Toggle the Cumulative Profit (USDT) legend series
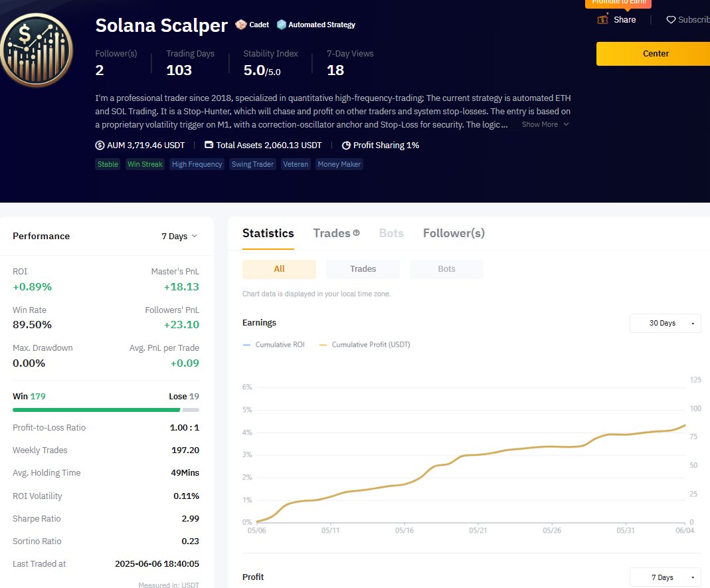This screenshot has height=588, width=710. [365, 345]
